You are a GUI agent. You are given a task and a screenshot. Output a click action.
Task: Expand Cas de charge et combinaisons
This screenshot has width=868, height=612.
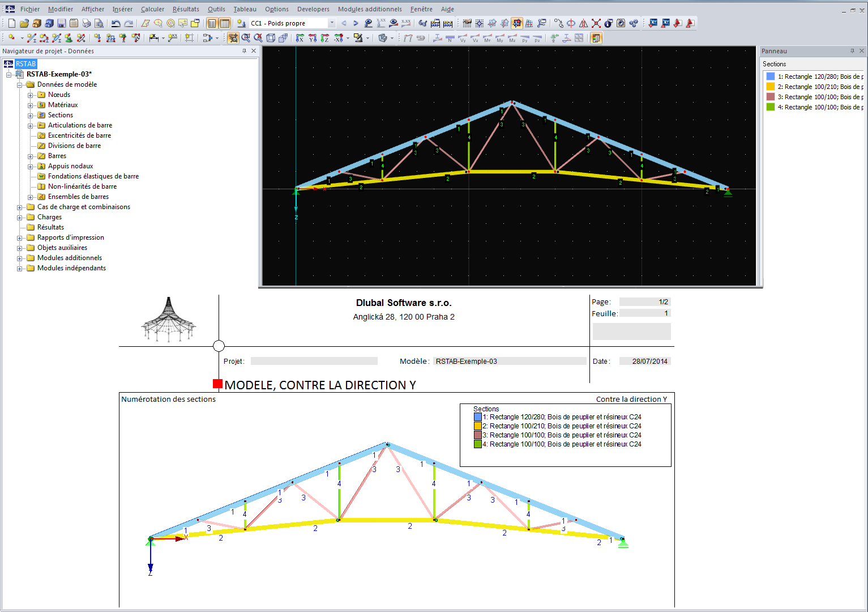pyautogui.click(x=20, y=207)
